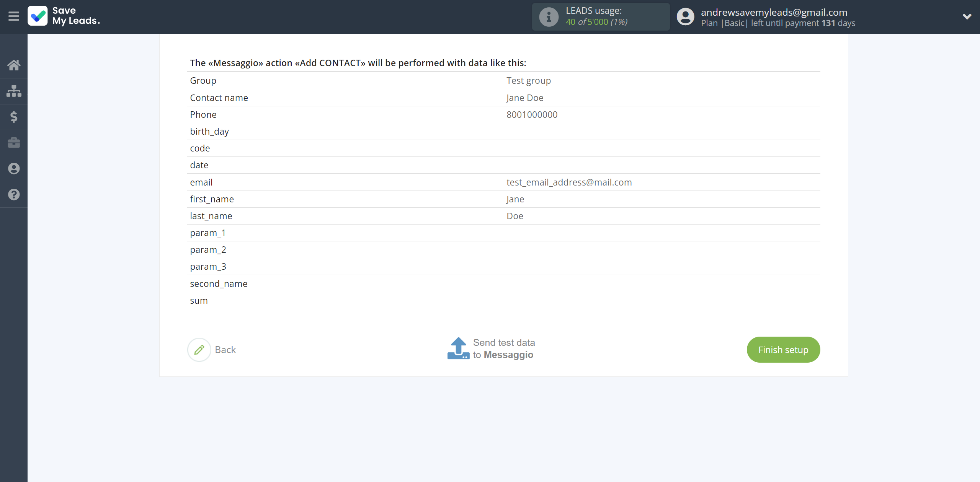Select the test_email_address@mail.com value
The image size is (980, 482).
click(569, 182)
